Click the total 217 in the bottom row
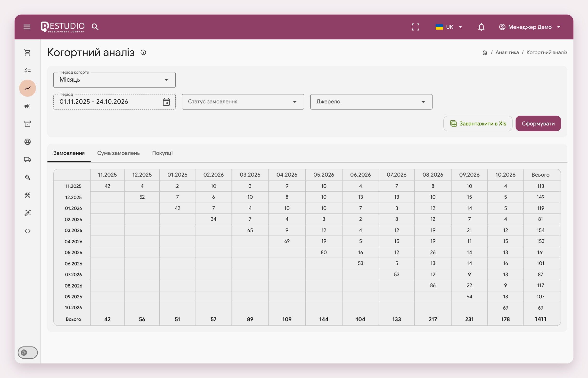Screen dimensions: 588x378 click(433, 319)
